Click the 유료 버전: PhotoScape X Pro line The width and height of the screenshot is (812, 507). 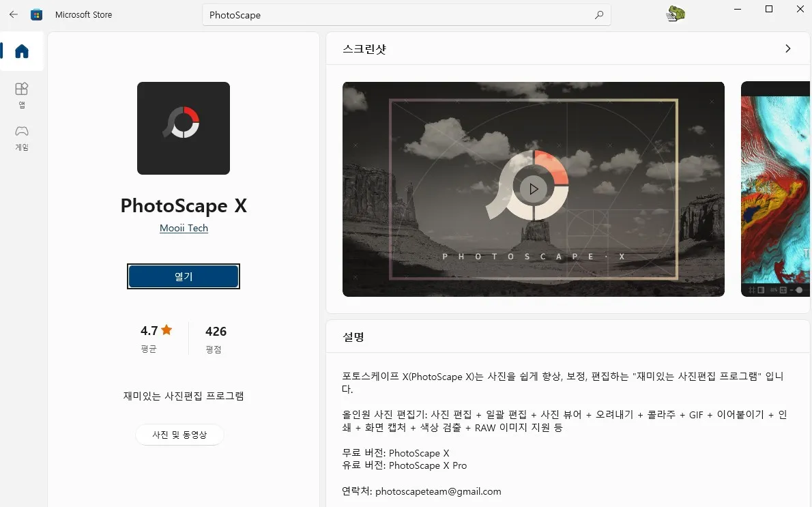(405, 465)
